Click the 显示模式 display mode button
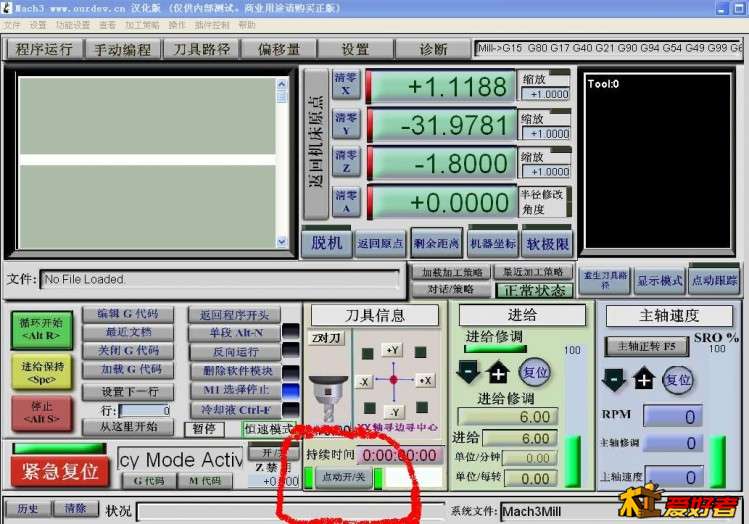The height and width of the screenshot is (524, 749). [659, 280]
